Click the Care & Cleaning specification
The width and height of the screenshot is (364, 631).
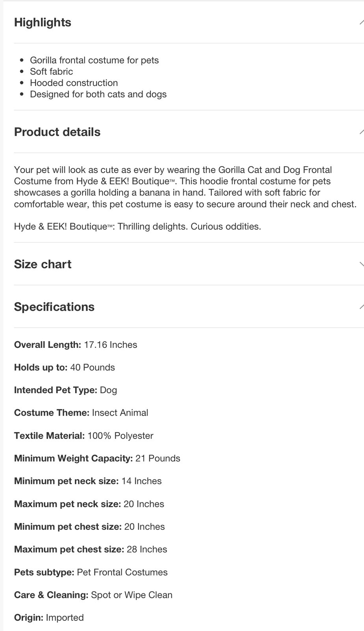pos(93,595)
